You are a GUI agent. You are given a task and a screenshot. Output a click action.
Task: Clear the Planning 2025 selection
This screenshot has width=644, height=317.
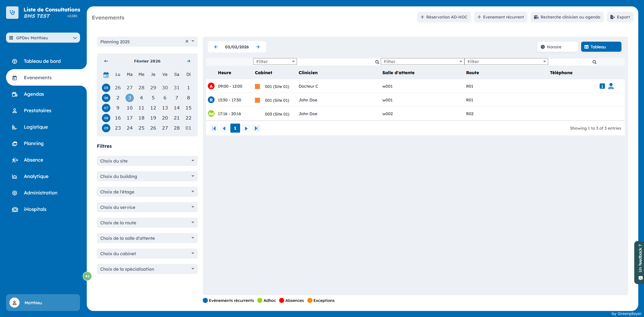(x=187, y=41)
